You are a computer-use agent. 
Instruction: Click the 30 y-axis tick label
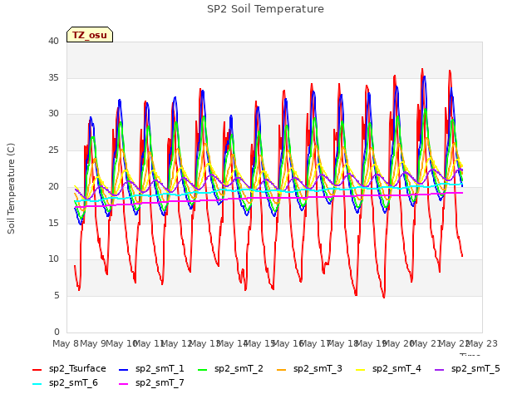(x=53, y=114)
